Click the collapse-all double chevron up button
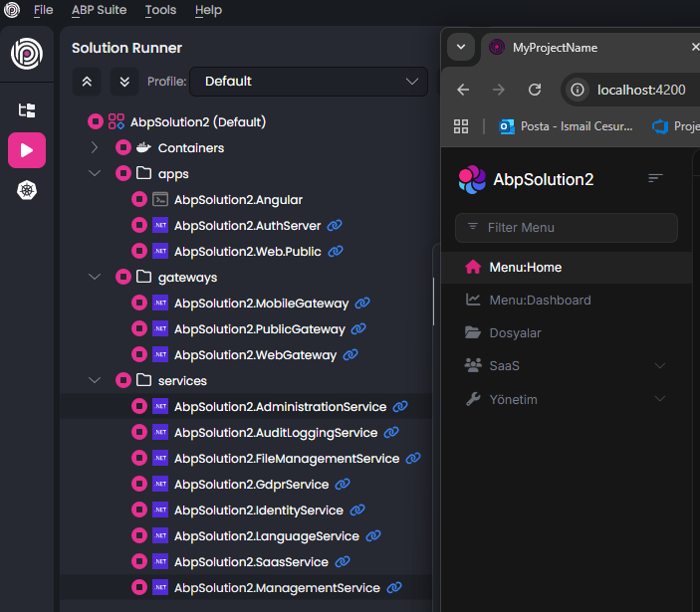The height and width of the screenshot is (612, 700). pyautogui.click(x=87, y=82)
